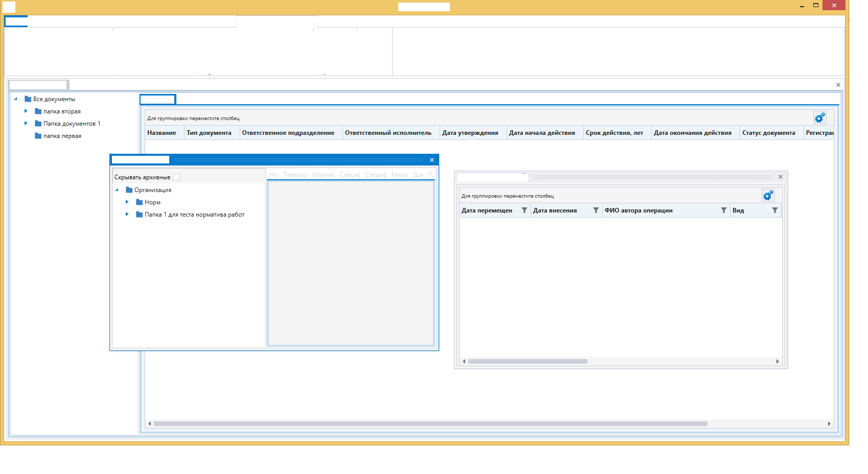Toggle the Скрывать архивные checkbox

(x=176, y=177)
